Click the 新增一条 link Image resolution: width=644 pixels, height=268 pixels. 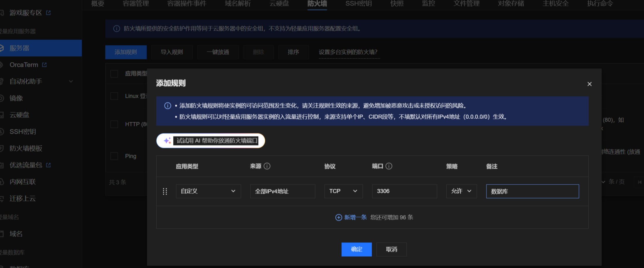point(354,217)
